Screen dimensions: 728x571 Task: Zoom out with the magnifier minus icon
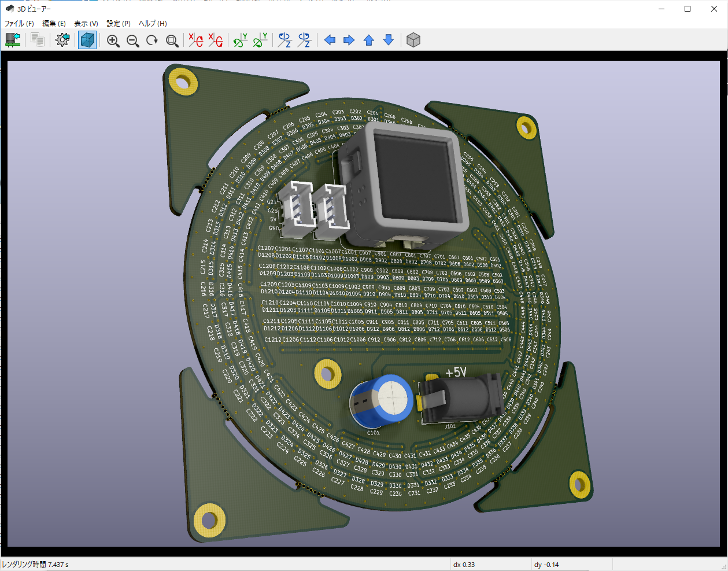(133, 40)
